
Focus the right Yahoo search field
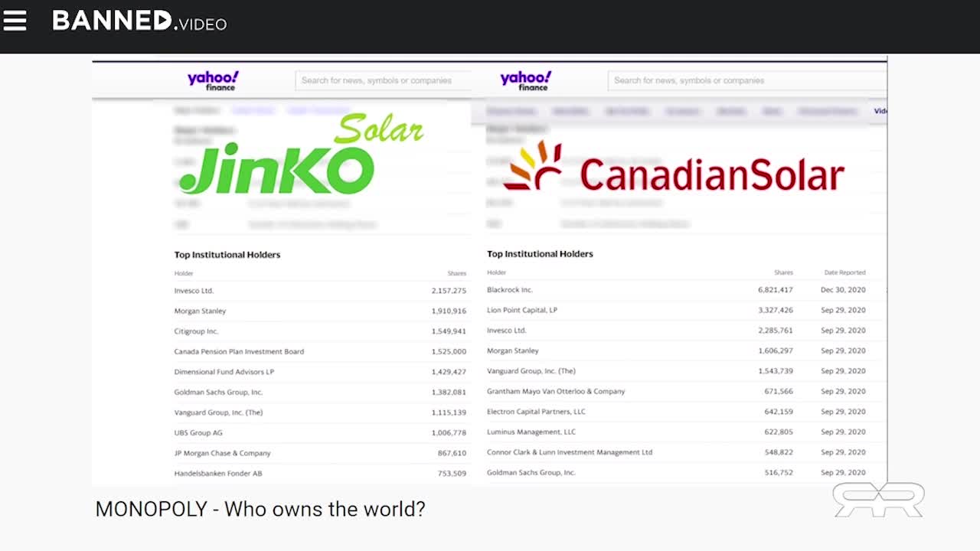(x=747, y=80)
